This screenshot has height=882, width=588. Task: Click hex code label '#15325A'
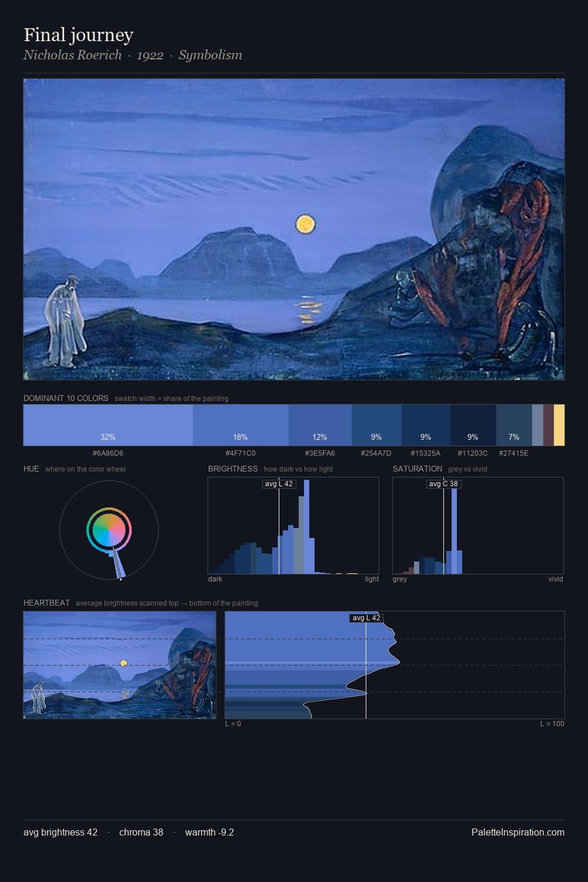point(426,453)
